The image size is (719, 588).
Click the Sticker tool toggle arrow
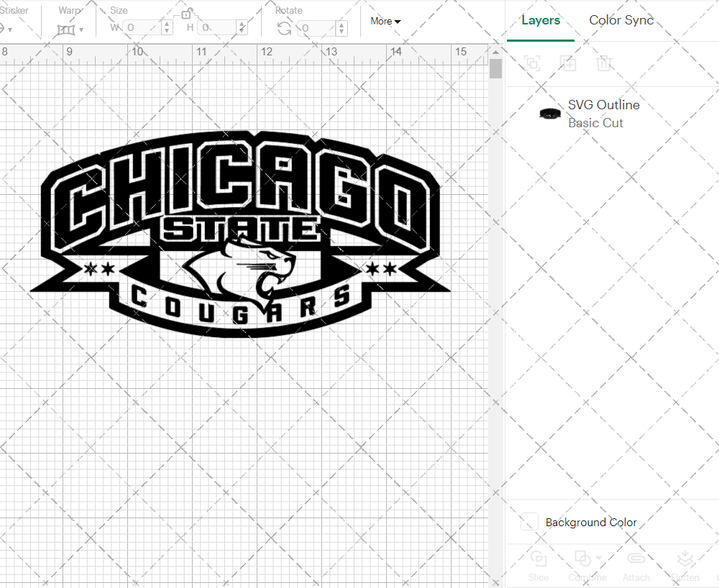pyautogui.click(x=9, y=29)
